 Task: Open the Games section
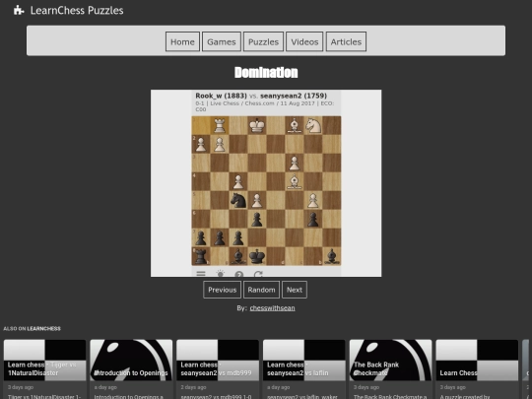(x=222, y=41)
